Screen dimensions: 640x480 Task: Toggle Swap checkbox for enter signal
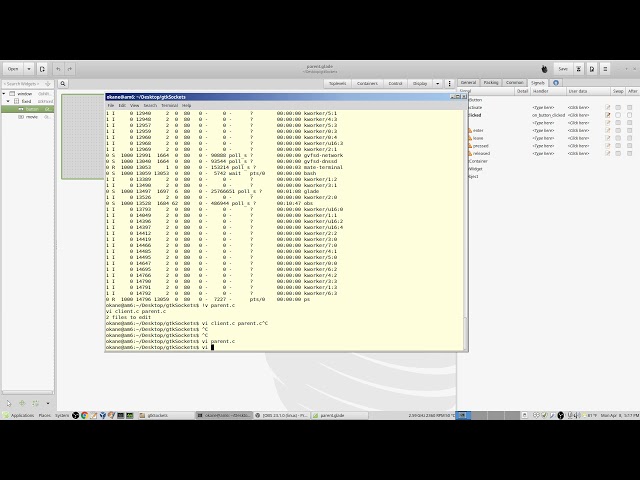(x=618, y=131)
